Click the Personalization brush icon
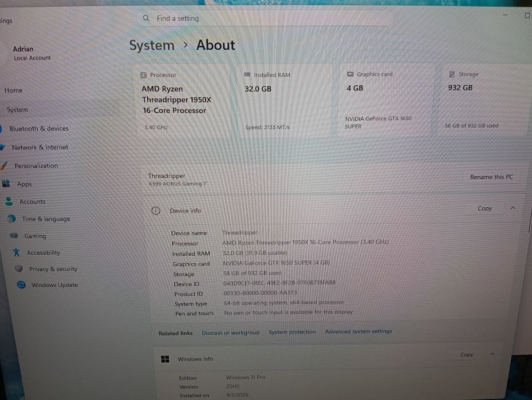The width and height of the screenshot is (532, 400). [4, 165]
